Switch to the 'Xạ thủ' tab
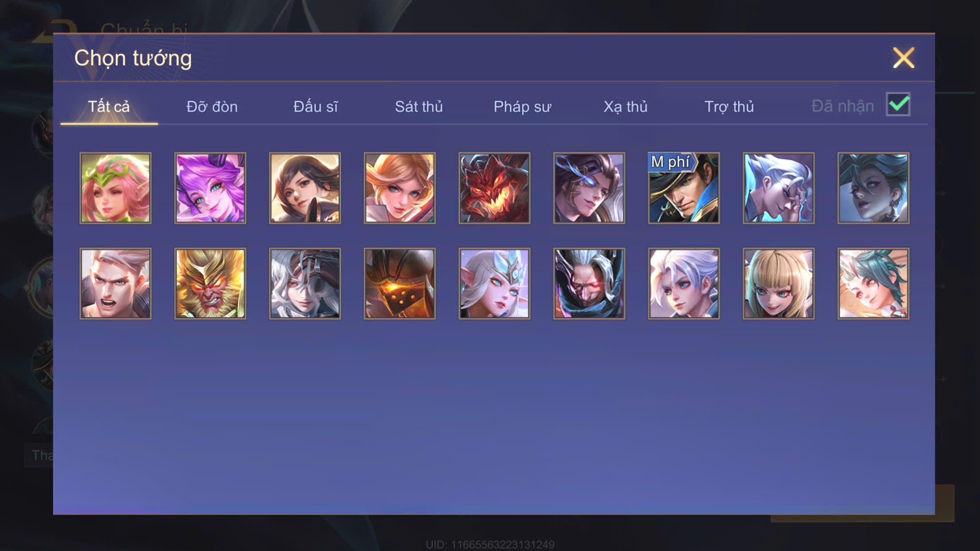This screenshot has height=551, width=980. (x=625, y=106)
